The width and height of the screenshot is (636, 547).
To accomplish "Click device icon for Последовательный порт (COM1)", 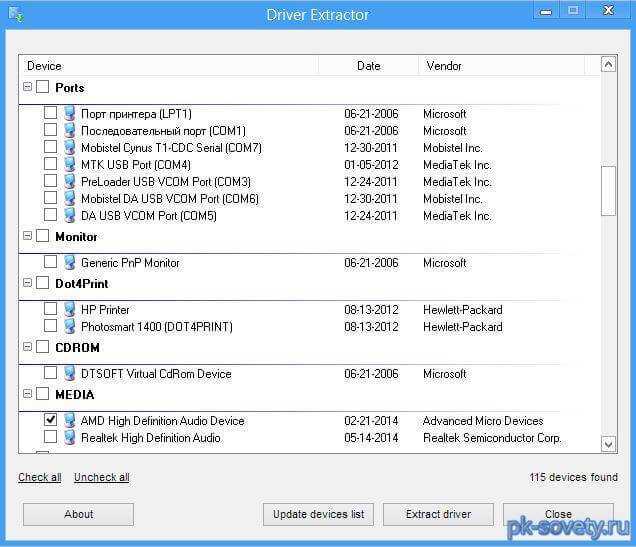I will (70, 130).
